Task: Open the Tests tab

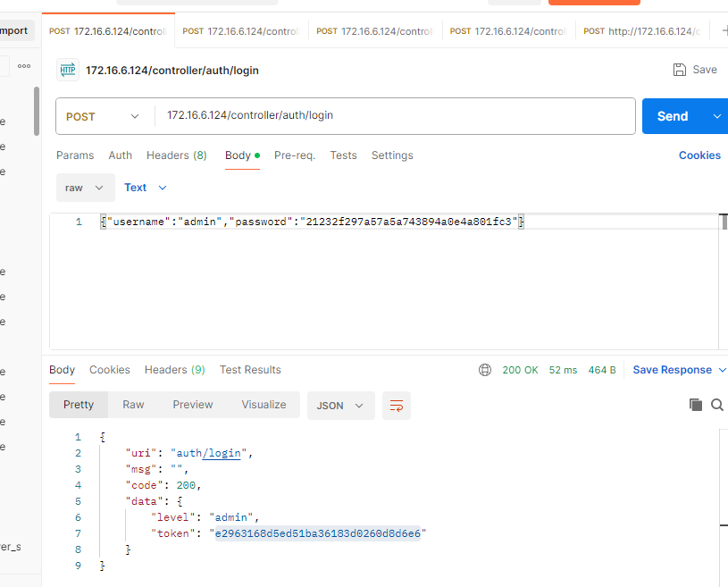Action: (x=343, y=155)
